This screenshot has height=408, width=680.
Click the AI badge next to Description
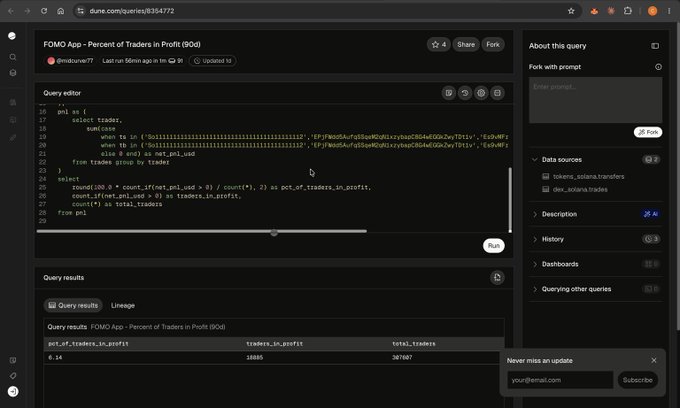coord(651,214)
